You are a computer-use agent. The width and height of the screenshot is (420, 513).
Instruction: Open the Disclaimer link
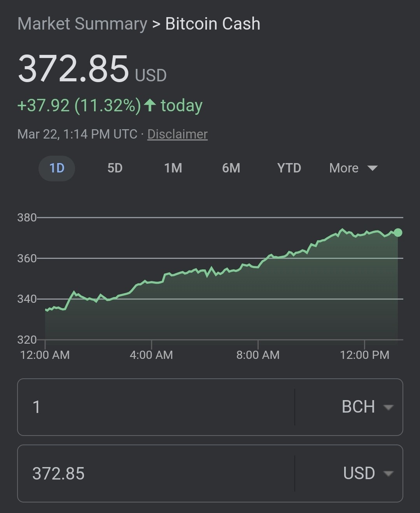click(x=177, y=134)
